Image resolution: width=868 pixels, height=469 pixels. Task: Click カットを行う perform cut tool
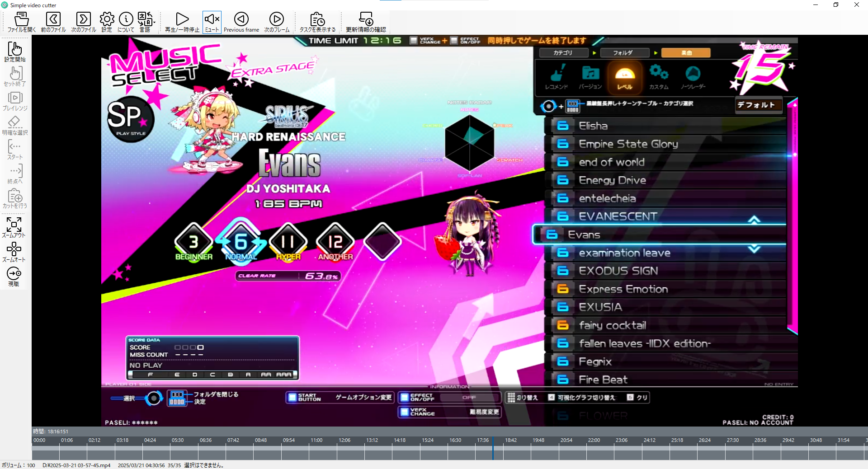[x=15, y=198]
